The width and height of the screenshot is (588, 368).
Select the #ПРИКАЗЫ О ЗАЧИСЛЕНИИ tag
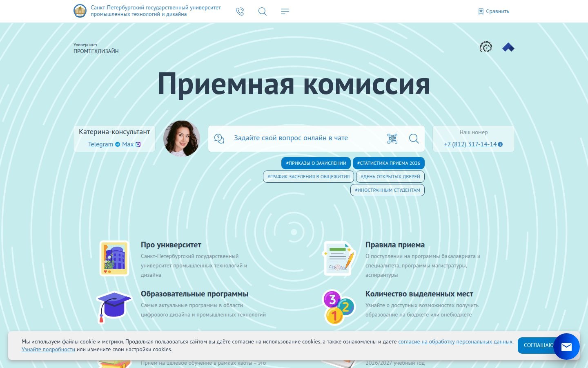coord(316,163)
